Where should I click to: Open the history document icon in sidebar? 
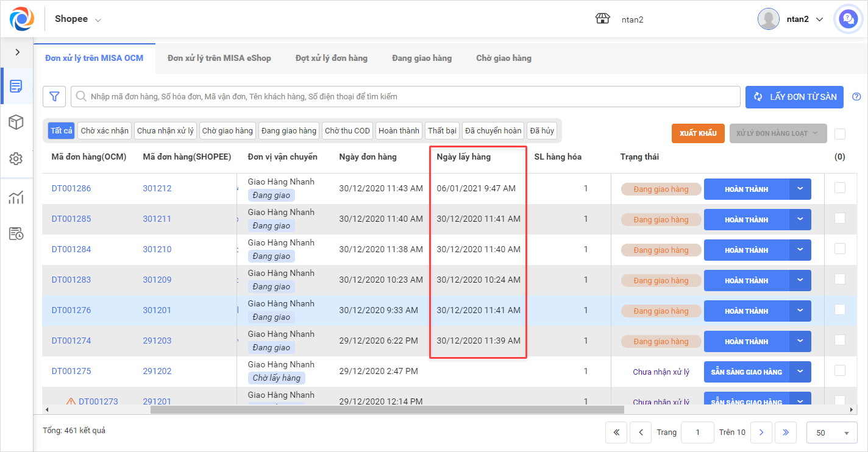pyautogui.click(x=16, y=234)
